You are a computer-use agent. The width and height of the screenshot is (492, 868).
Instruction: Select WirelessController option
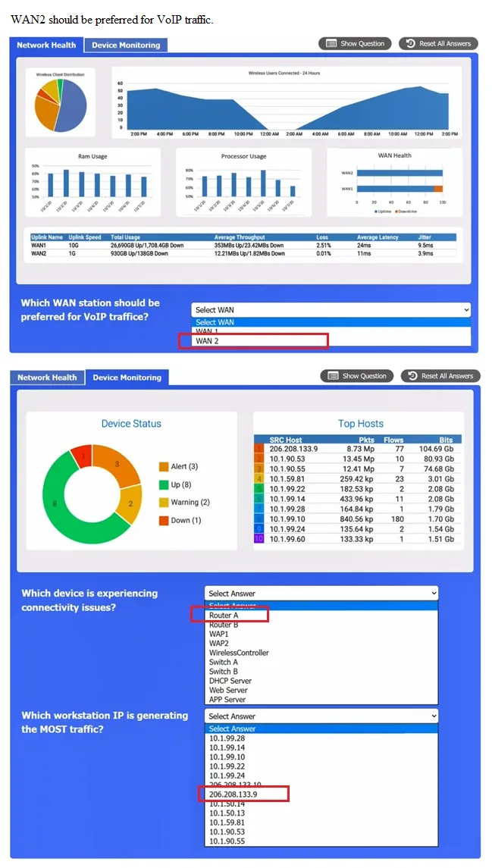pyautogui.click(x=321, y=653)
